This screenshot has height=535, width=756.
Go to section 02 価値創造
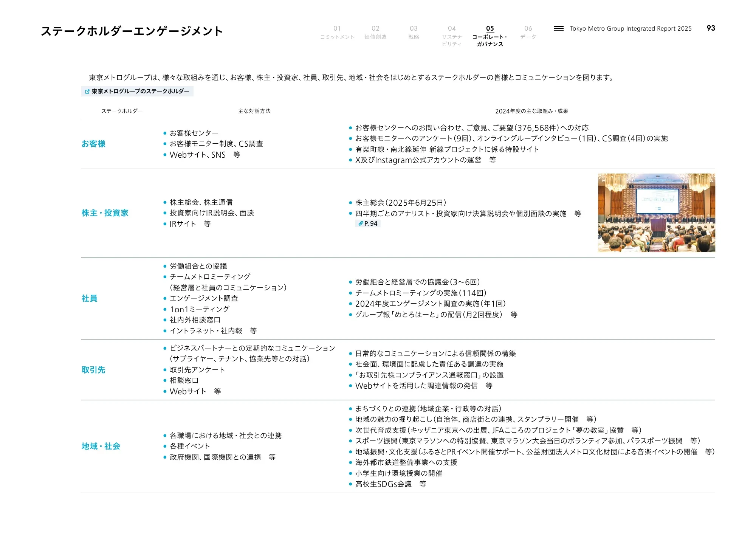(375, 32)
